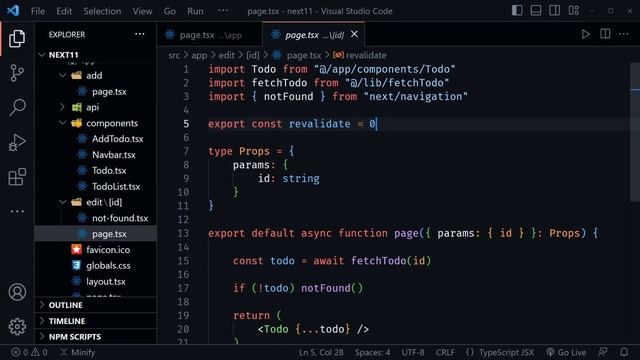Viewport: 640px width, 360px height.
Task: Toggle the bottom panel layout icon
Action: (x=536, y=11)
